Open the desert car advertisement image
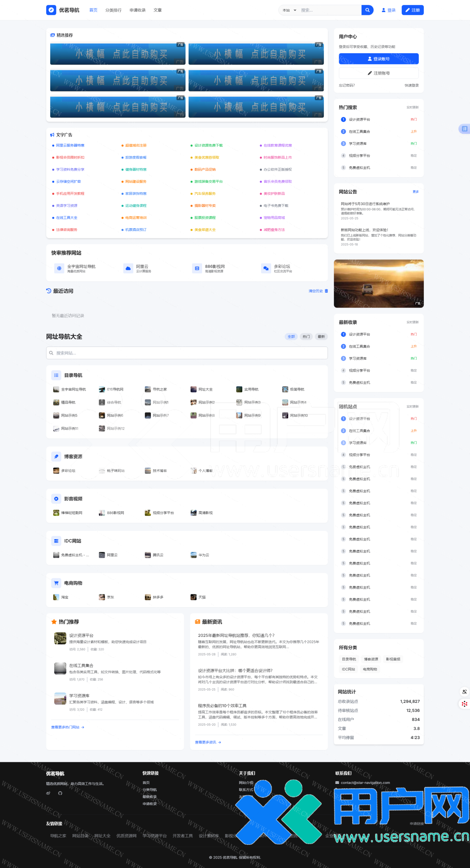Viewport: 470px width, 868px height. 378,283
